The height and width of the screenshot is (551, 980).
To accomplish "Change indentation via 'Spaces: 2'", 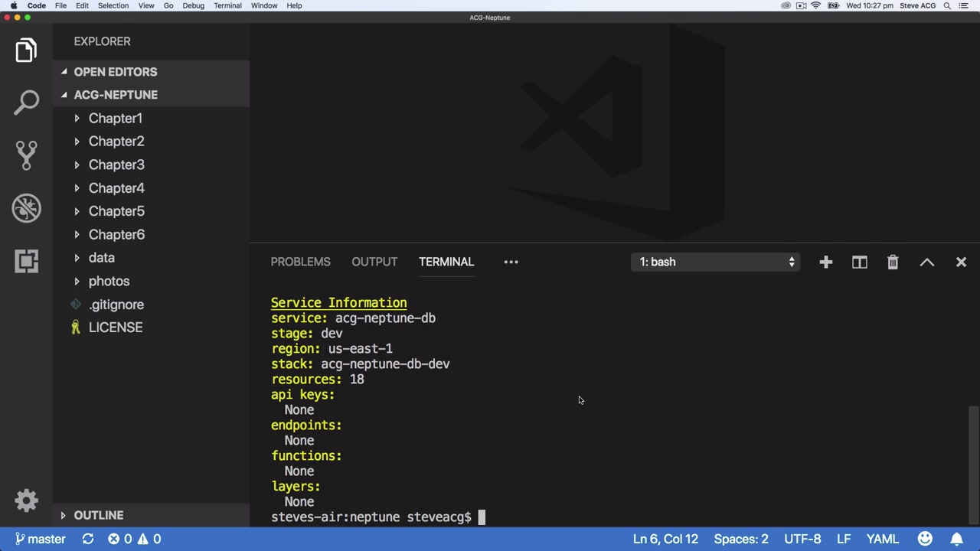I will tap(740, 539).
